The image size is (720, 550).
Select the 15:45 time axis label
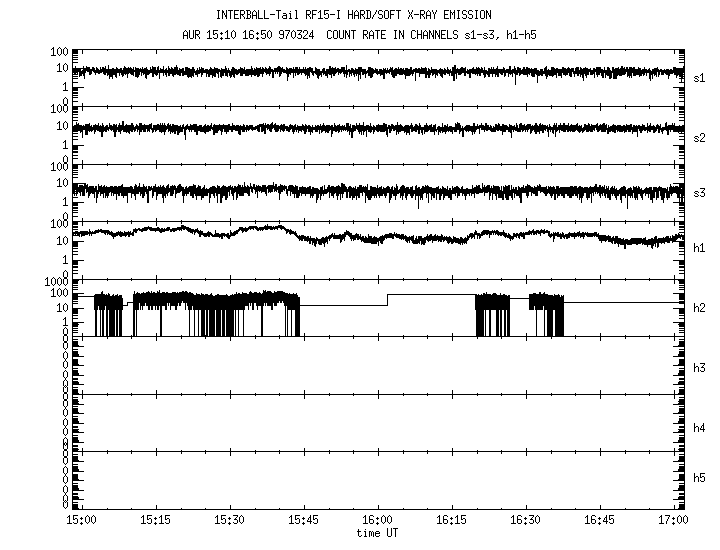(x=303, y=521)
